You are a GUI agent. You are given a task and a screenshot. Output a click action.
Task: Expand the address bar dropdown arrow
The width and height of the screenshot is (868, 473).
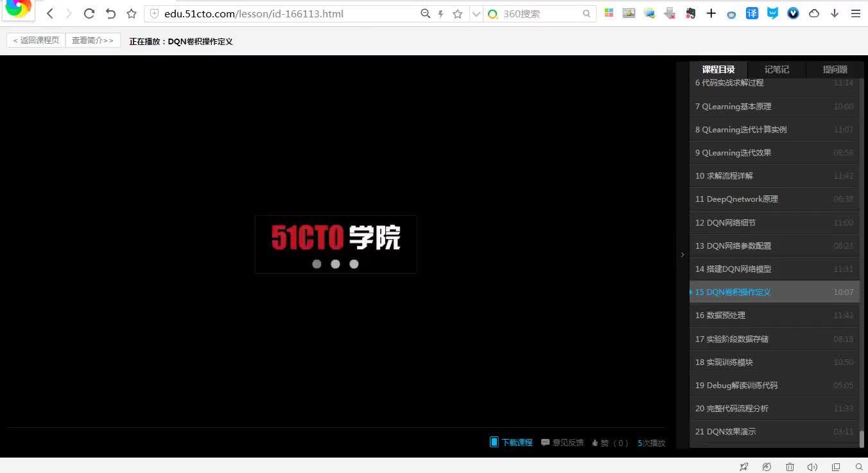tap(476, 13)
